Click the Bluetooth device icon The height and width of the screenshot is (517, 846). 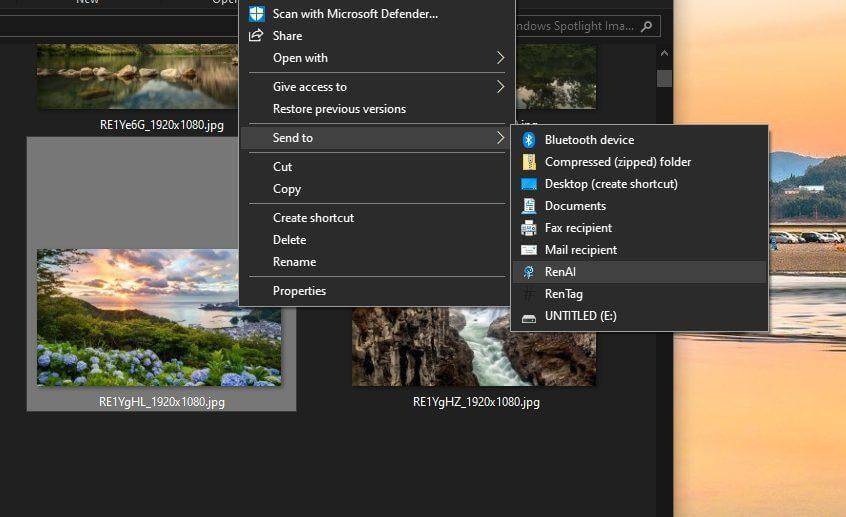pos(529,140)
